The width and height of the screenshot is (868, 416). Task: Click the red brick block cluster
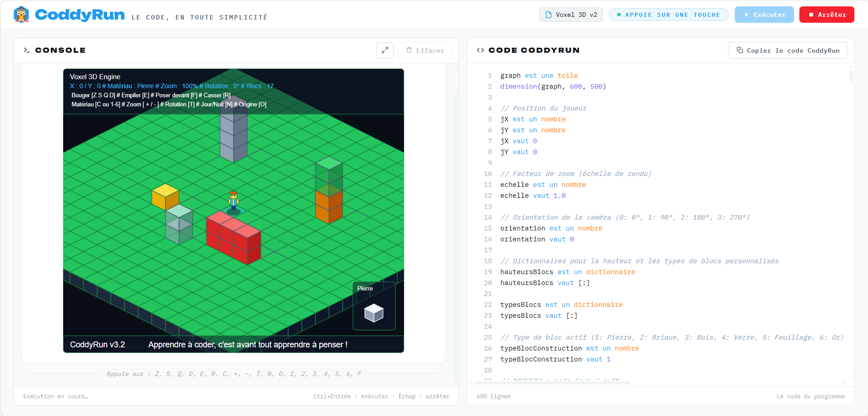234,237
